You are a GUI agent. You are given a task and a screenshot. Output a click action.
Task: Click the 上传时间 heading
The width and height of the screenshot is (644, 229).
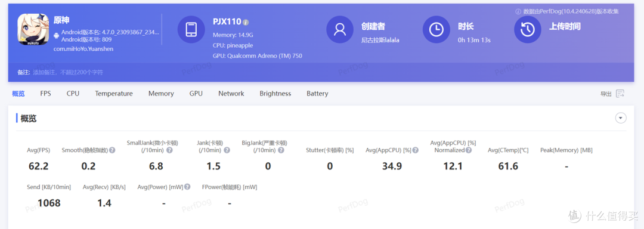pos(565,26)
